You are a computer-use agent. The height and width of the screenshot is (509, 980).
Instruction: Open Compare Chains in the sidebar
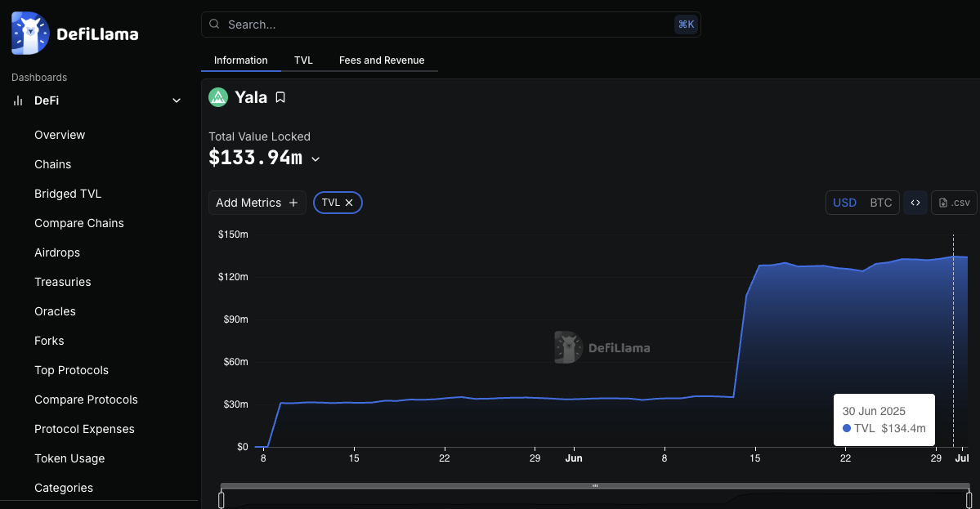pyautogui.click(x=78, y=223)
